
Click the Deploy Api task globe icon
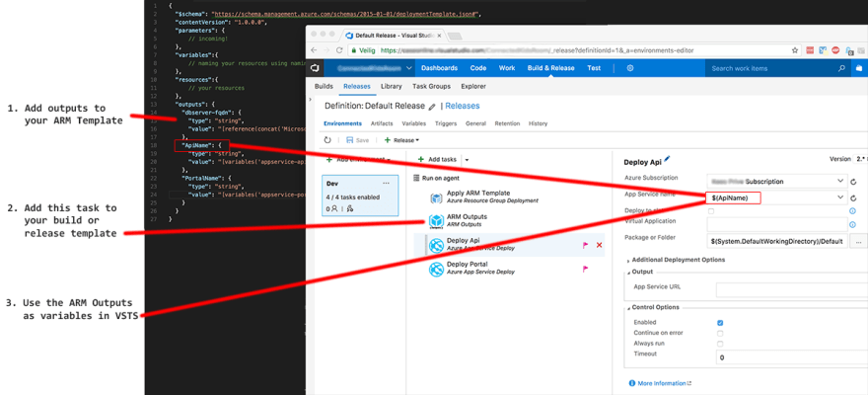437,244
